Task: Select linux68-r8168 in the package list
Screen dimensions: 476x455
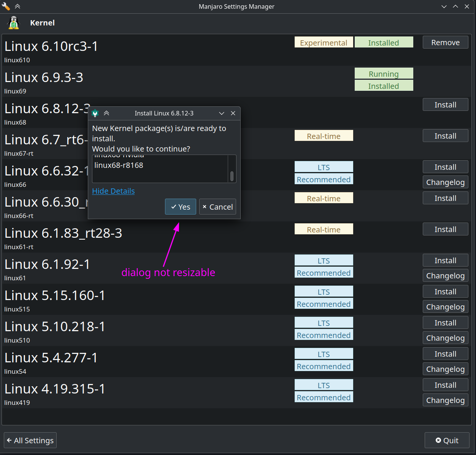Action: point(119,165)
